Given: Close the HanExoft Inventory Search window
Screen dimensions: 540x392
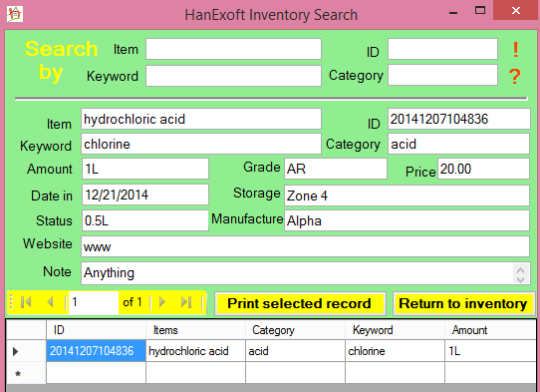Looking at the screenshot, I should (516, 10).
